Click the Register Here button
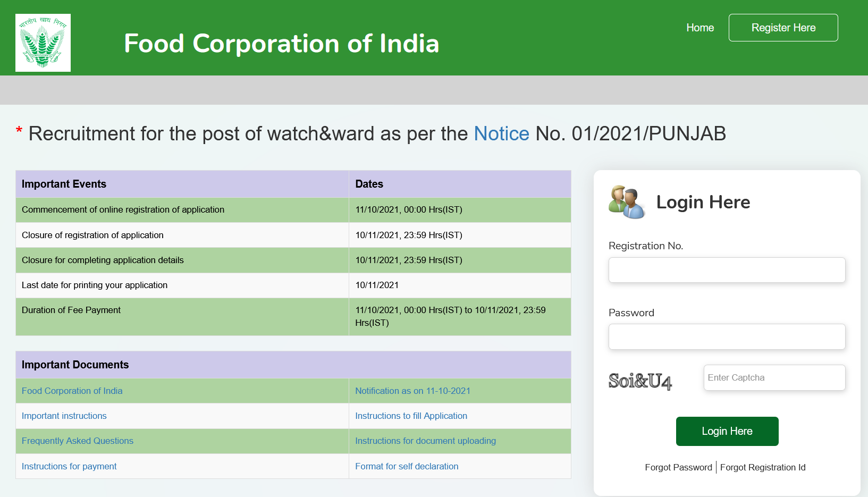 [783, 28]
